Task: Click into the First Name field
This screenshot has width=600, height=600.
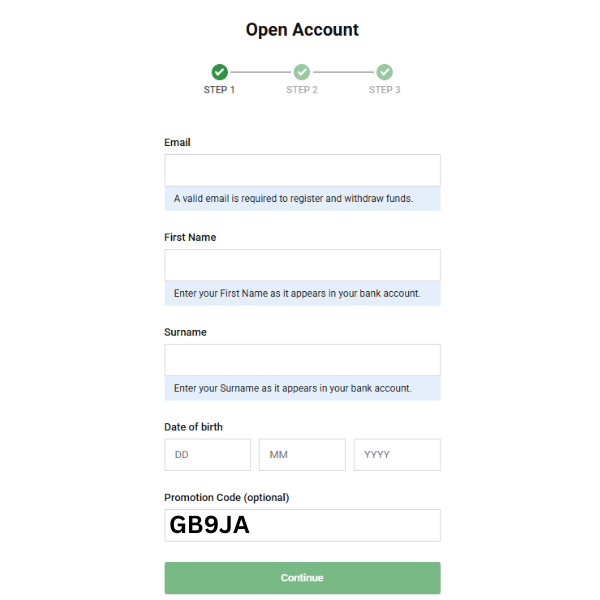Action: [x=302, y=265]
